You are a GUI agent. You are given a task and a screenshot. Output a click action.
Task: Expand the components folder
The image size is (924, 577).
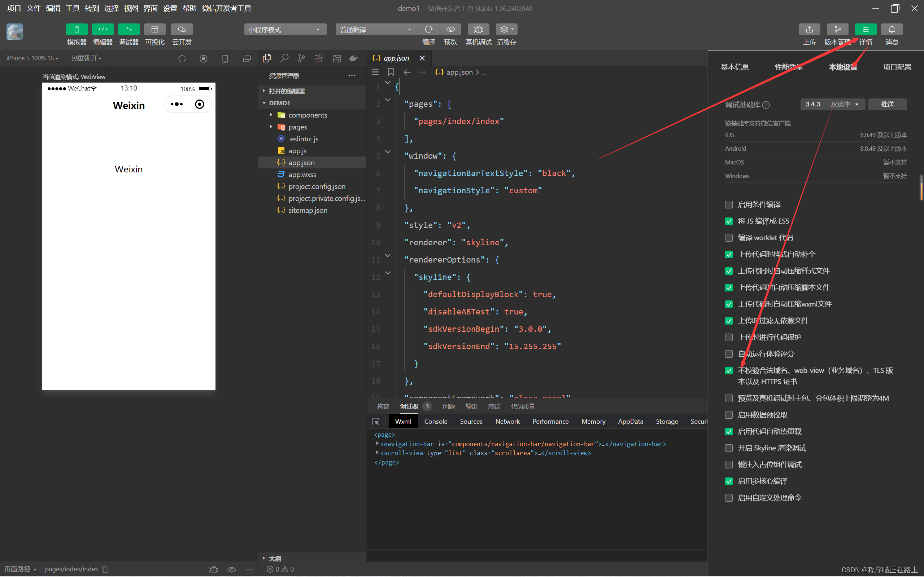pyautogui.click(x=308, y=115)
